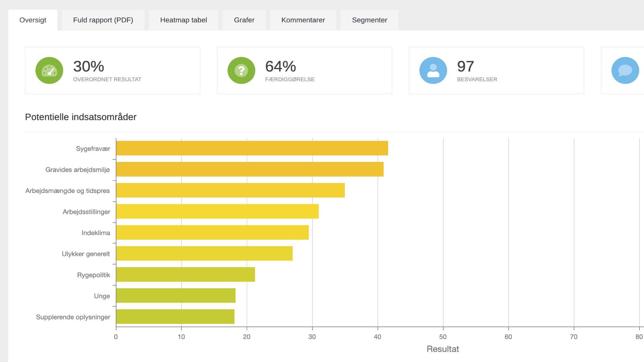Click the Potentielle indsatsområder heading
644x362 pixels.
point(81,117)
